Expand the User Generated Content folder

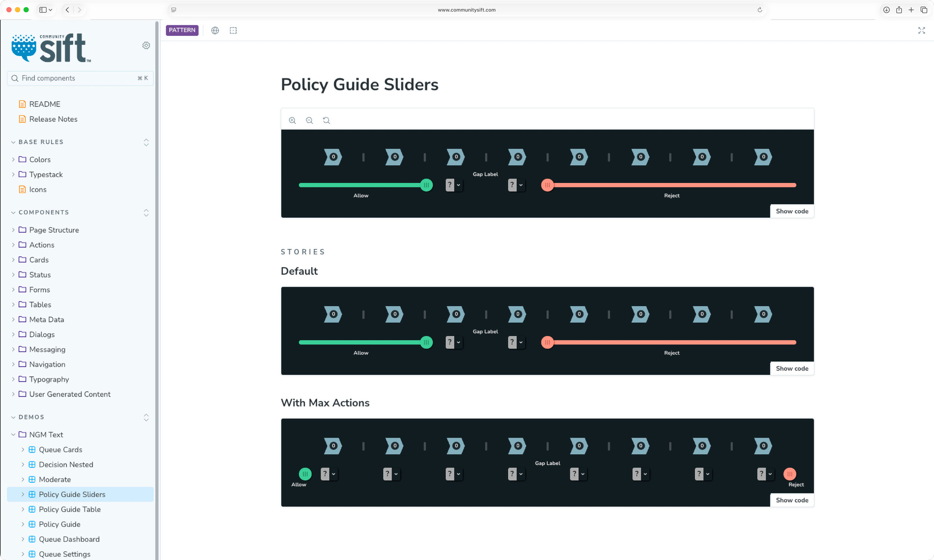(x=70, y=394)
